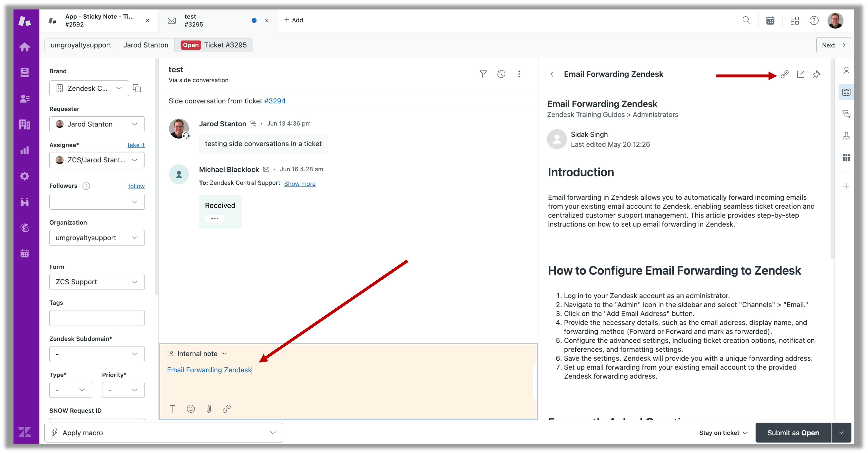
Task: Open Side conversations icon in right rail
Action: point(846,114)
